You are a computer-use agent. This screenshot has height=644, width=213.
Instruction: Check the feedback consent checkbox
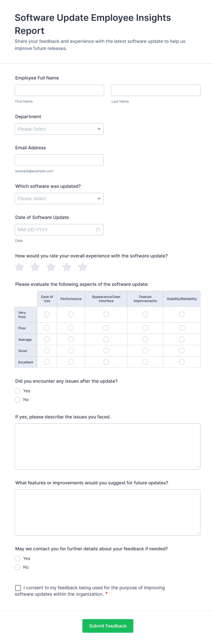[18, 588]
